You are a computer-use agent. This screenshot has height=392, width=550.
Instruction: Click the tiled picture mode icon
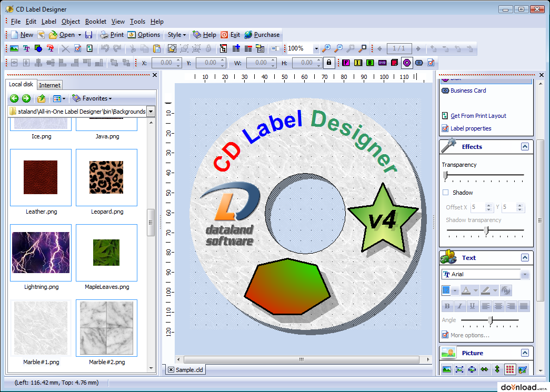509,369
